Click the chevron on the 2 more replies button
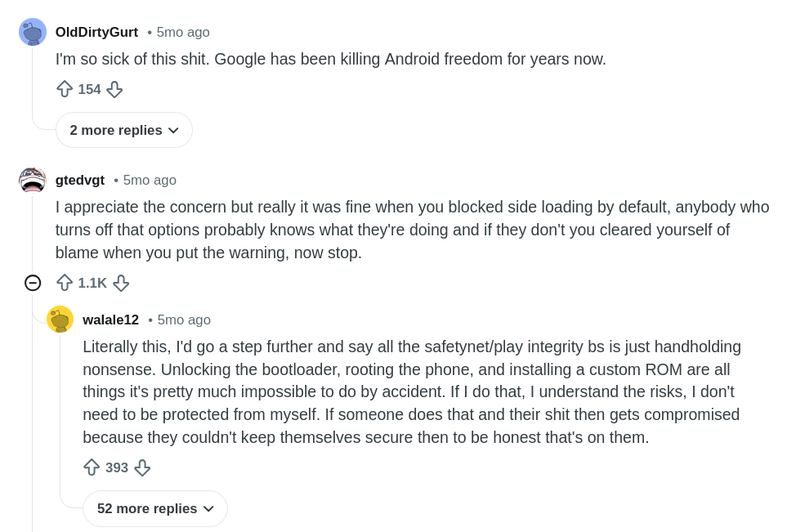Screen dimensions: 796x532 pos(173,130)
